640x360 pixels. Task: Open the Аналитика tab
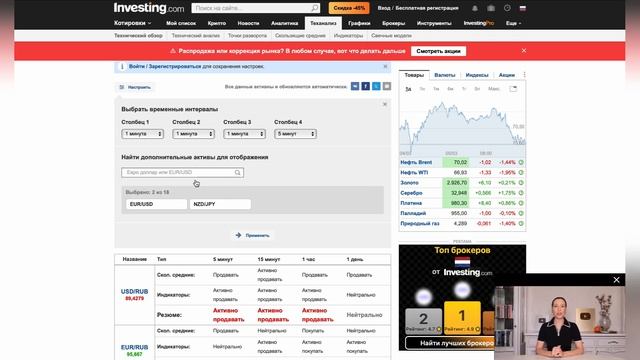(284, 23)
